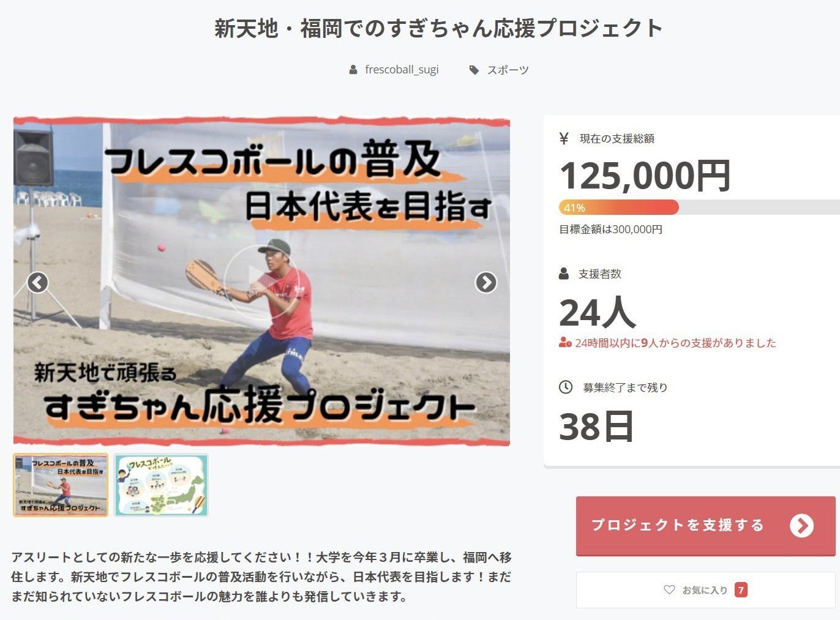
Task: Click 24時間以内に9人からの支援 notice
Action: [668, 343]
